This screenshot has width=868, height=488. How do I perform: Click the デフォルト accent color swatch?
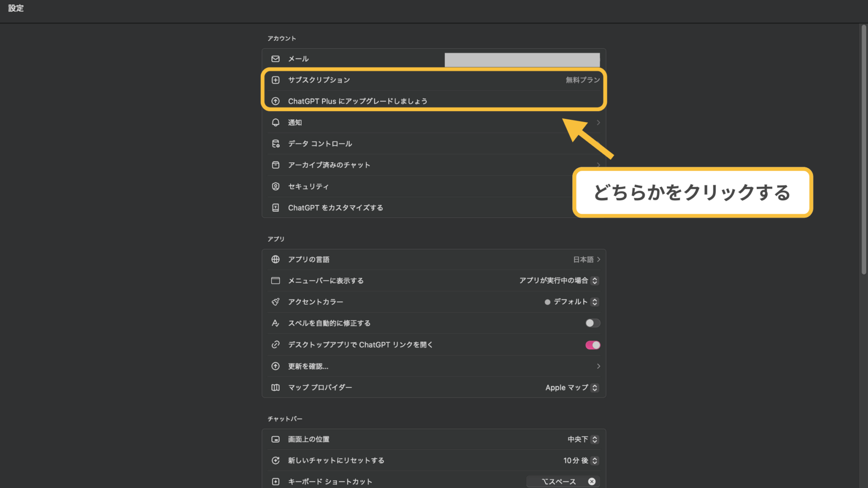pyautogui.click(x=547, y=302)
